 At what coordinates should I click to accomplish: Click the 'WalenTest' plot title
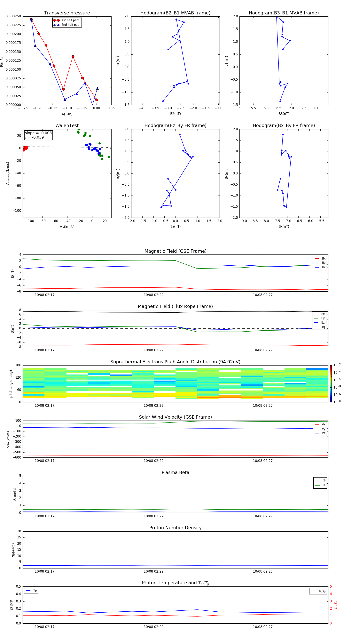click(67, 125)
